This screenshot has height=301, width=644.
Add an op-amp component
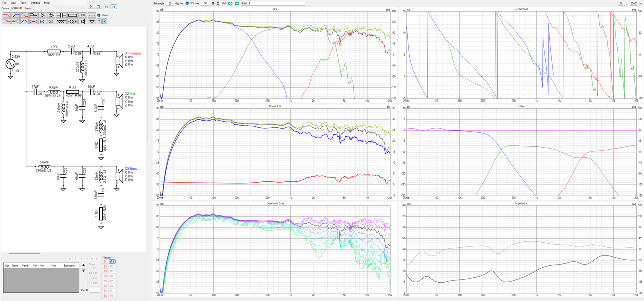[52, 15]
